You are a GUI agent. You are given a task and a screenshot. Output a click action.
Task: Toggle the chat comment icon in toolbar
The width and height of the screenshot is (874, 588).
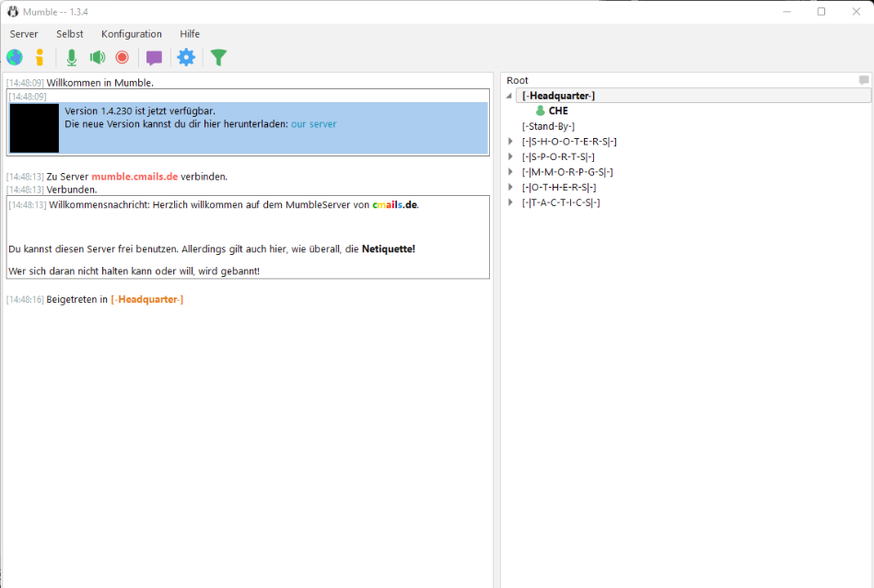pyautogui.click(x=154, y=58)
